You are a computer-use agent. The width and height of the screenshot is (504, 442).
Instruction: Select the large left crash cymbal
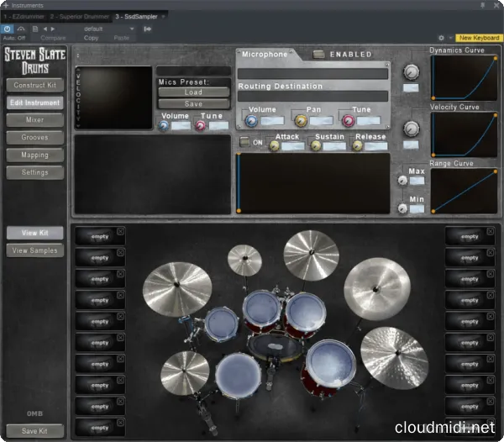(x=177, y=288)
